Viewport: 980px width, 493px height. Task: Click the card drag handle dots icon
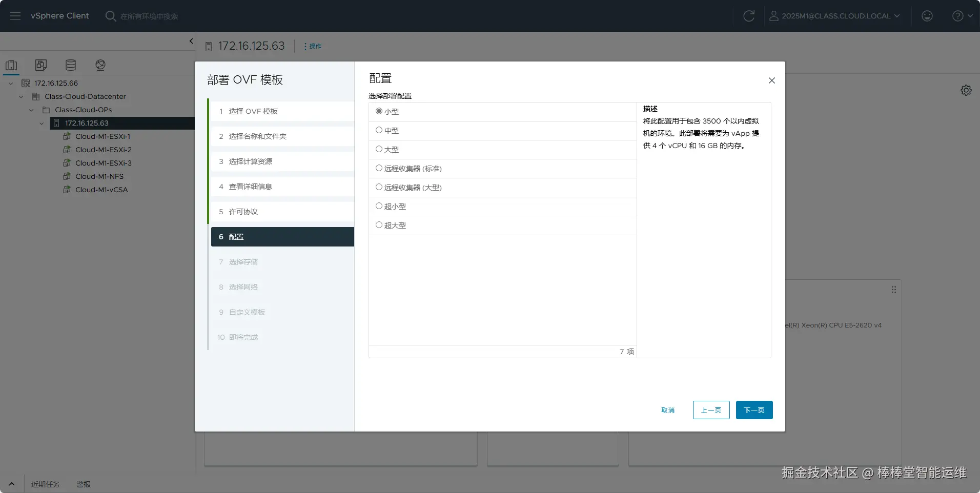pyautogui.click(x=894, y=290)
